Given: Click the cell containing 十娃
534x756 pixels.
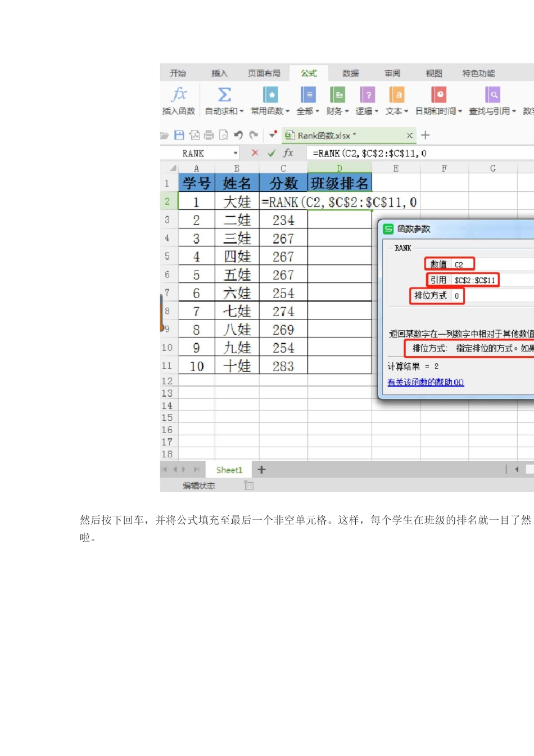Looking at the screenshot, I should 237,366.
